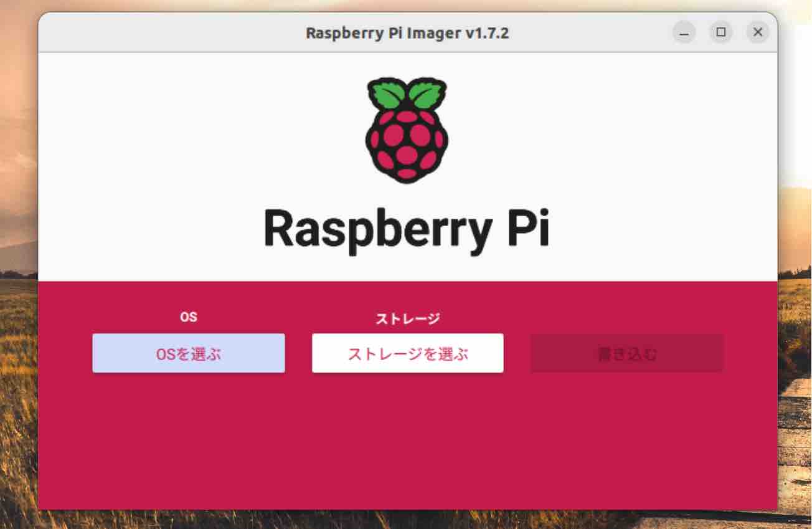
Task: Click the OS label above the button
Action: click(x=189, y=317)
